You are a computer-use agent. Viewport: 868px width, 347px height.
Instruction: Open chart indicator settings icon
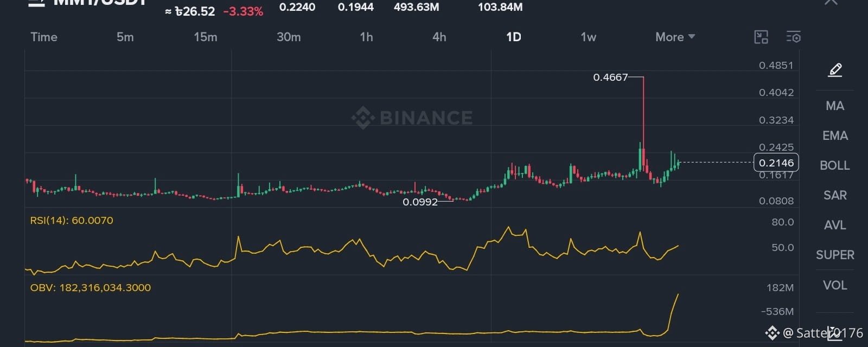coord(793,37)
